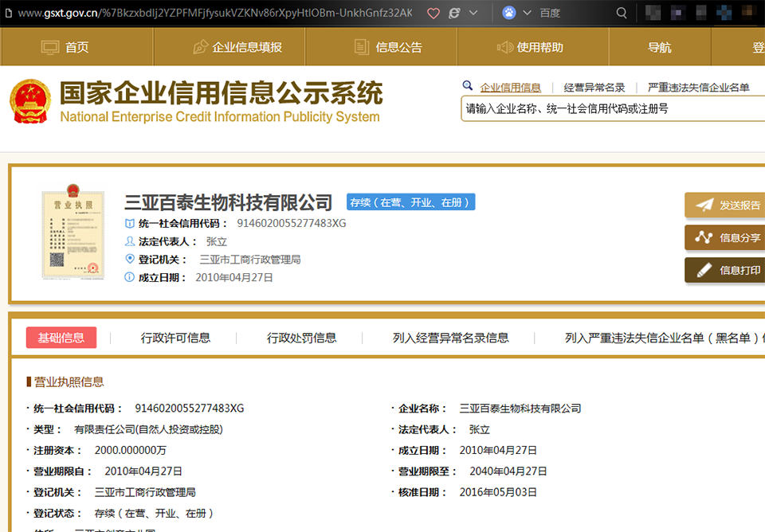This screenshot has height=532, width=765.
Task: Click the 类型 value 有限责任公司(自然人投资或控股)
Action: (148, 429)
